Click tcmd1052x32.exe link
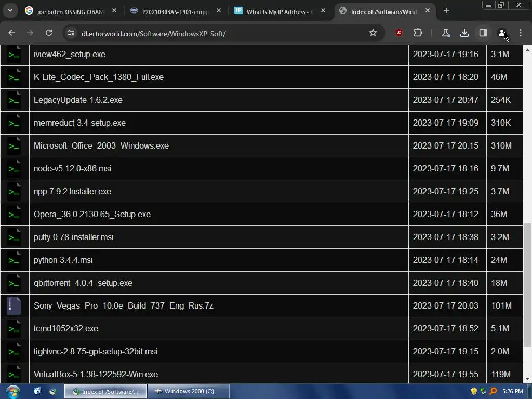The height and width of the screenshot is (399, 532). (x=66, y=328)
